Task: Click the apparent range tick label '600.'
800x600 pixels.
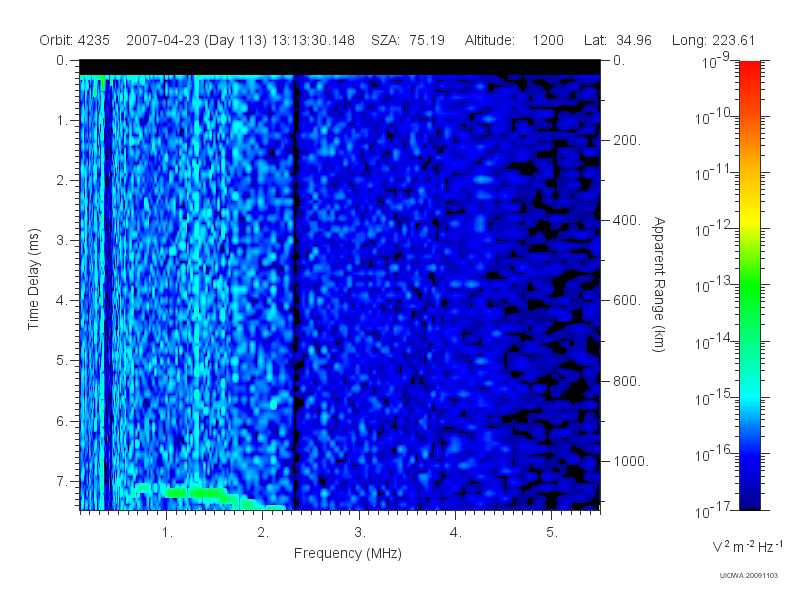Action: click(627, 301)
